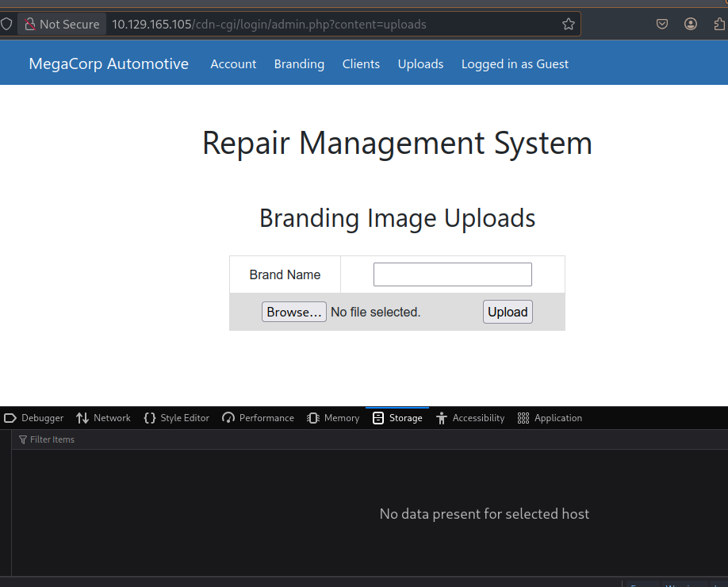728x587 pixels.
Task: Switch to the Memory tab
Action: tap(333, 418)
